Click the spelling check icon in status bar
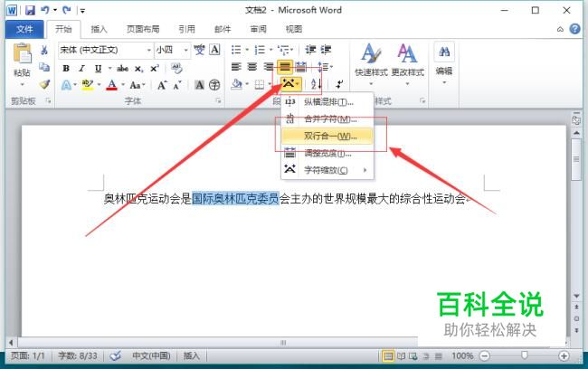The image size is (588, 369). 116,355
